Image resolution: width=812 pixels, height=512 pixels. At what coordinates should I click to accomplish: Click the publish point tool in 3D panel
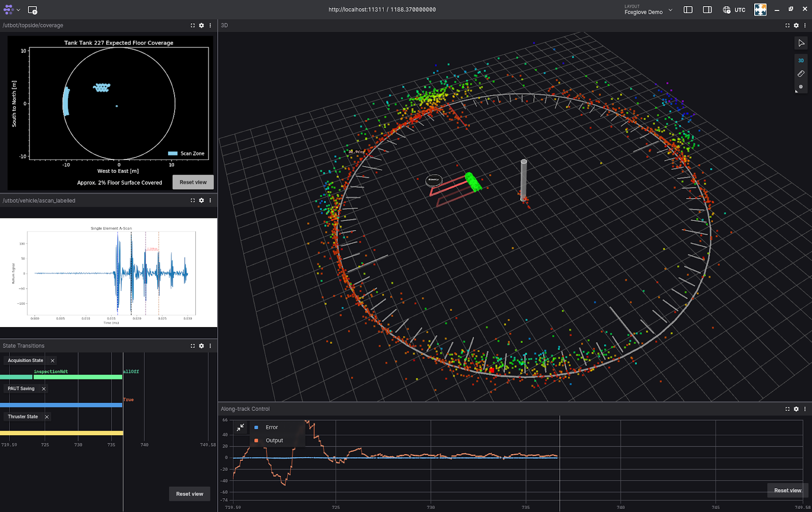click(x=801, y=87)
